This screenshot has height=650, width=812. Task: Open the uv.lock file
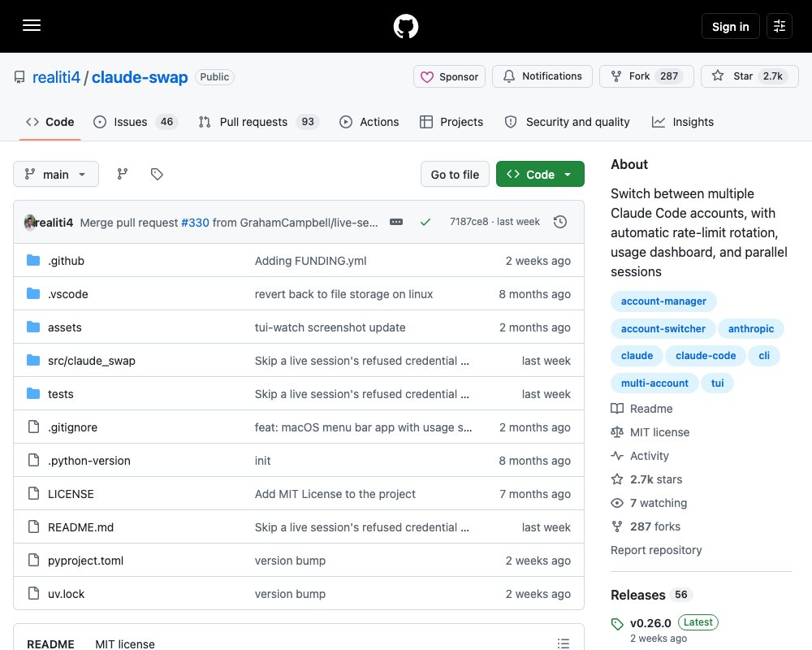click(x=66, y=594)
